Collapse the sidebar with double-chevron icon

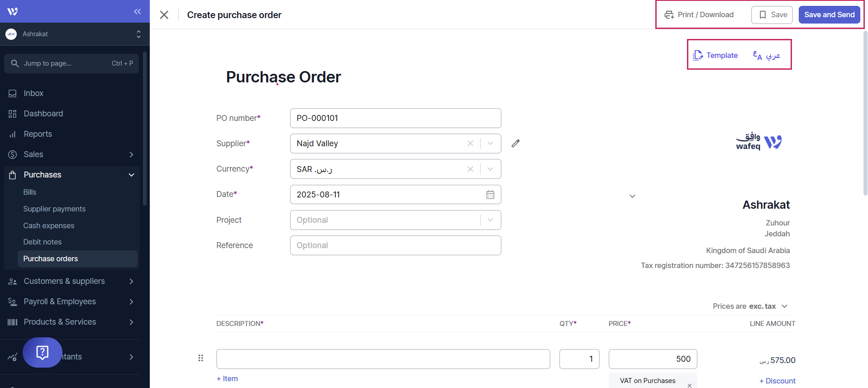tap(137, 11)
